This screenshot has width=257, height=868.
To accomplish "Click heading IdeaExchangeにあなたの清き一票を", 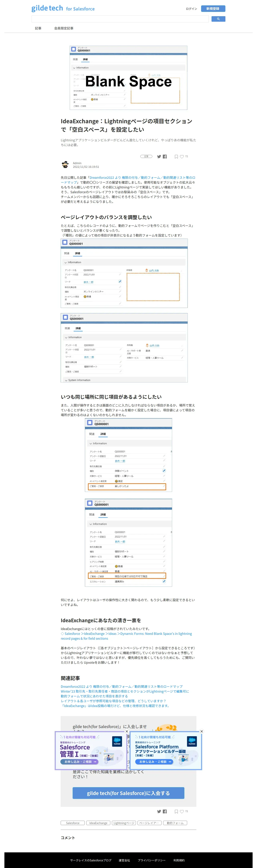I will coord(101,620).
